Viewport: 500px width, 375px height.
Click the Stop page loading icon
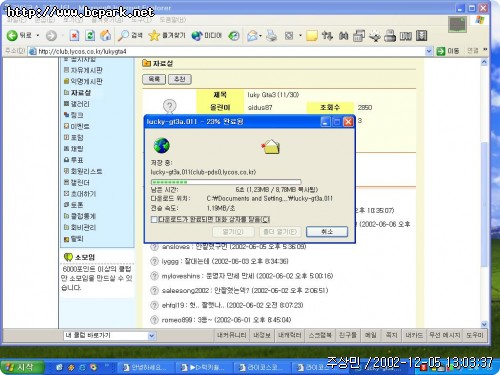[74, 35]
